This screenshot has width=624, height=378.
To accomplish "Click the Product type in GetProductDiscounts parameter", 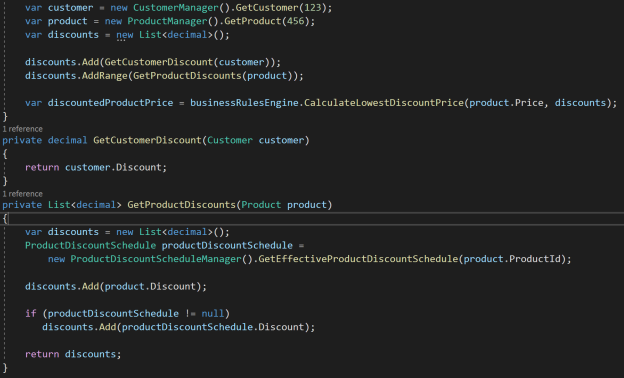I will pos(261,205).
